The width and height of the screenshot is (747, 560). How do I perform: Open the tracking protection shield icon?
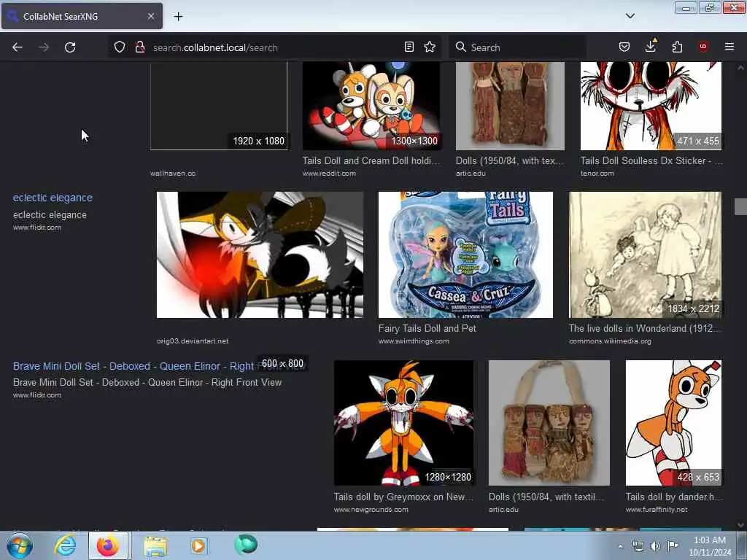click(x=120, y=47)
